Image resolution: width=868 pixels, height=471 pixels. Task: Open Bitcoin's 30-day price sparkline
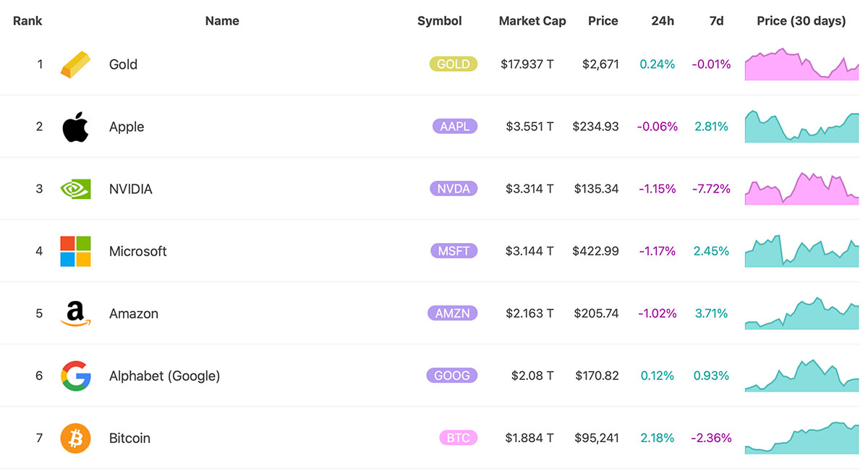click(802, 438)
